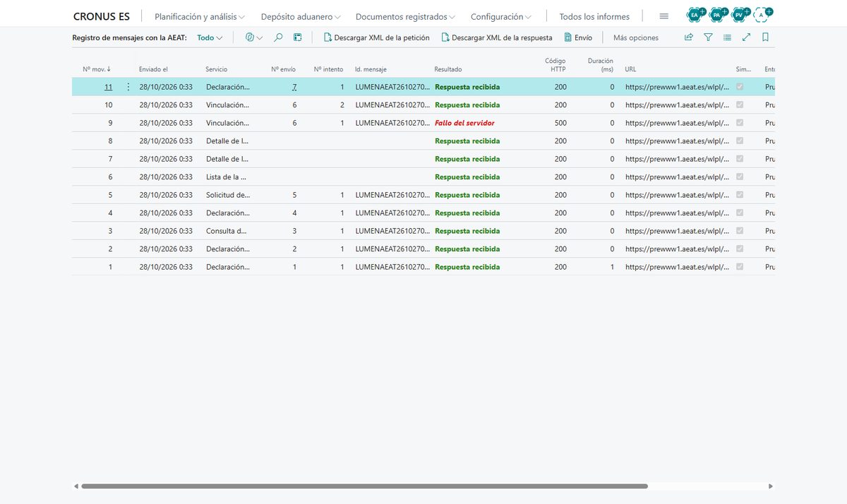The width and height of the screenshot is (847, 504).
Task: Click the A hexagon badge
Action: [x=762, y=14]
